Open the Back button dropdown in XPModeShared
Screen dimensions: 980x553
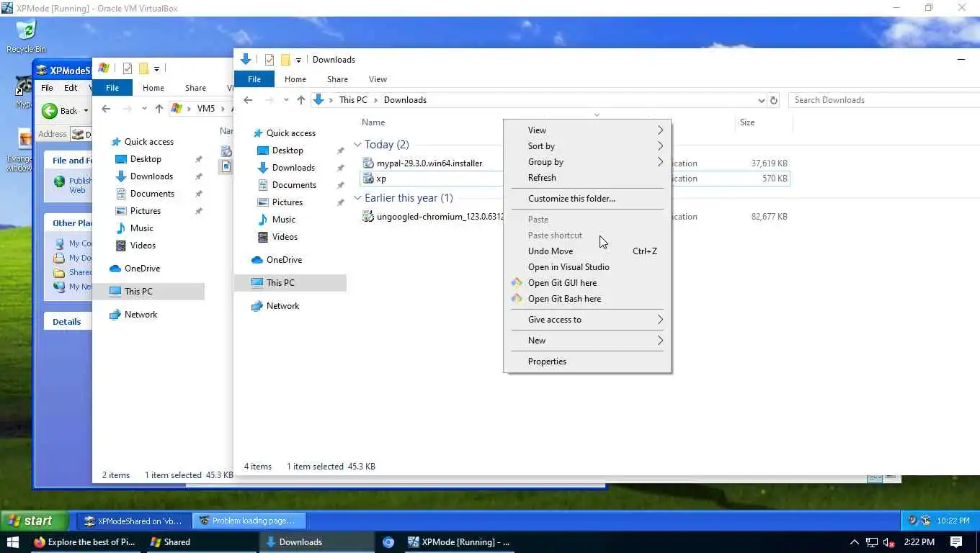86,111
